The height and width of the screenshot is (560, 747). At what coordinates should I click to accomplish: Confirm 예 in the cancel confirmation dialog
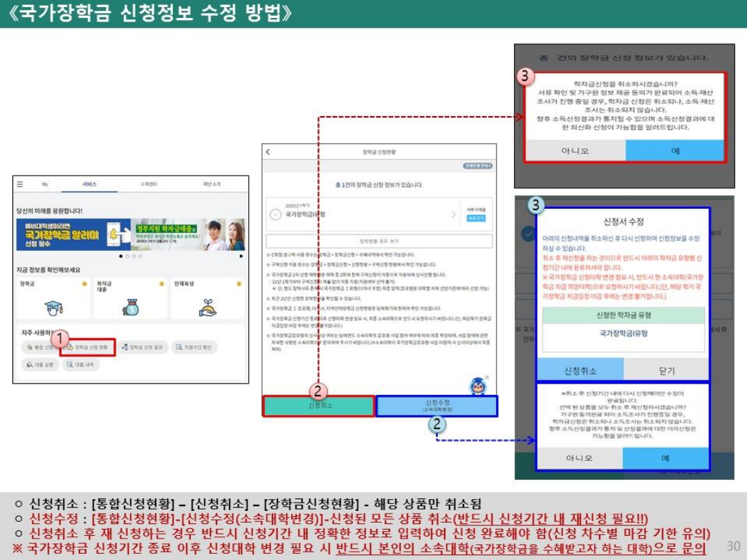(x=675, y=151)
